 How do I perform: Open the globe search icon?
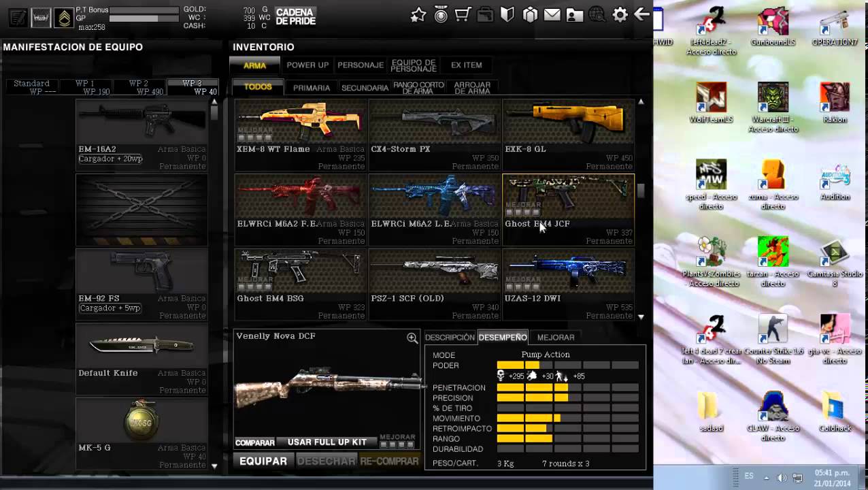[597, 15]
